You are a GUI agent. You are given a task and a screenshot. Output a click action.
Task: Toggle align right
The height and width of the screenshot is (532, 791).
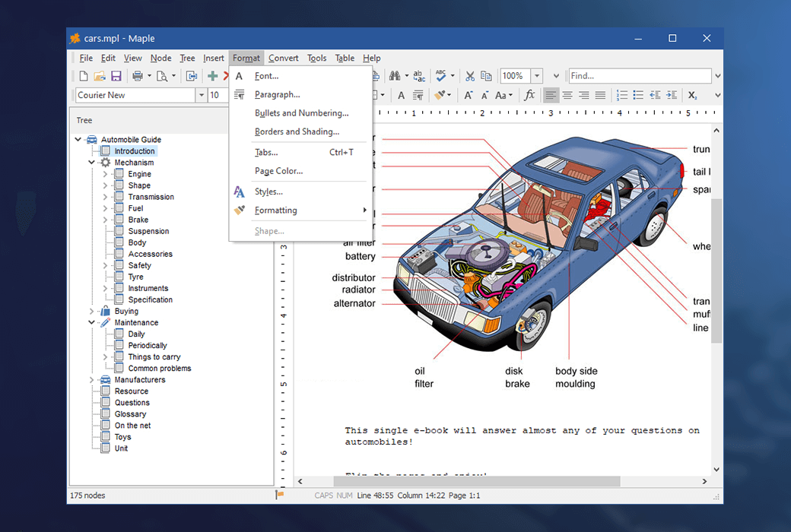(583, 95)
